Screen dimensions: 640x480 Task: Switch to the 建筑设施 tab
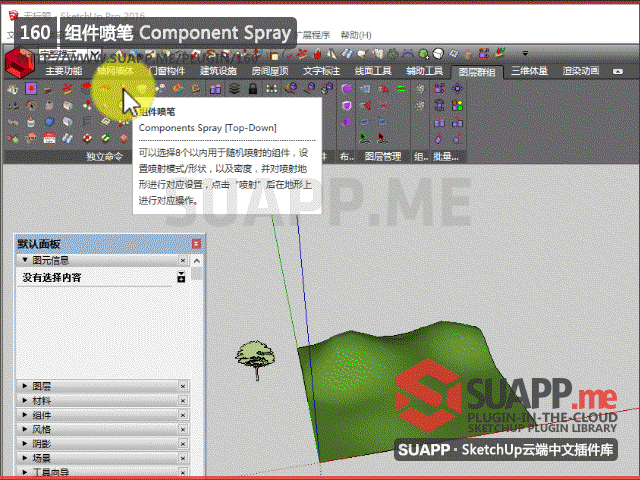(218, 71)
